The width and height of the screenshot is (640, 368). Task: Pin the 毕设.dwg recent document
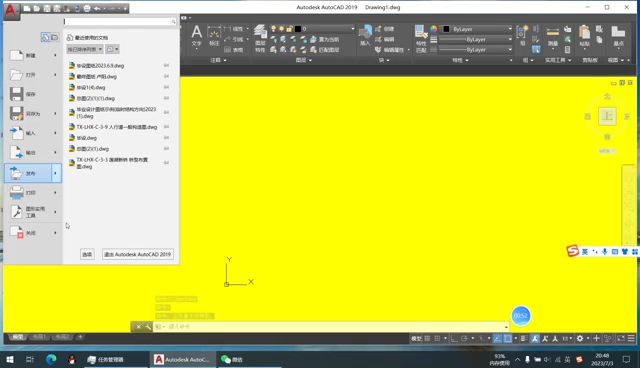tap(167, 138)
